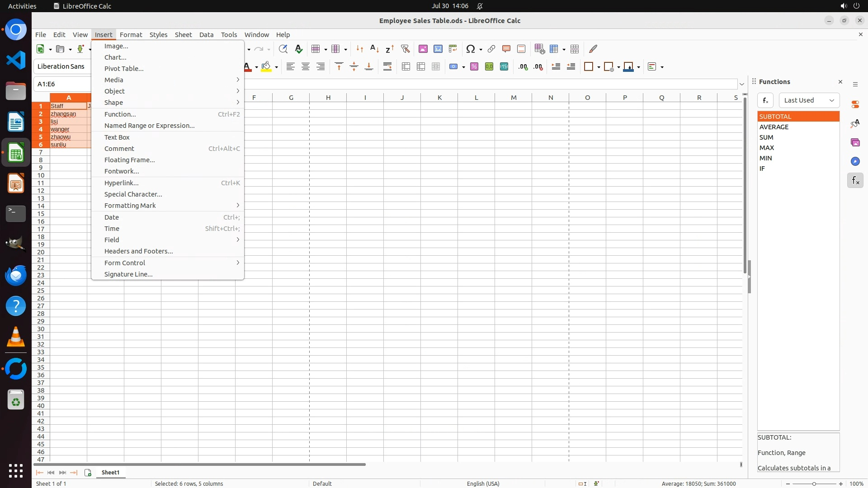Open the Navigator sidebar deck
Screen dimensions: 868x488
point(855,161)
